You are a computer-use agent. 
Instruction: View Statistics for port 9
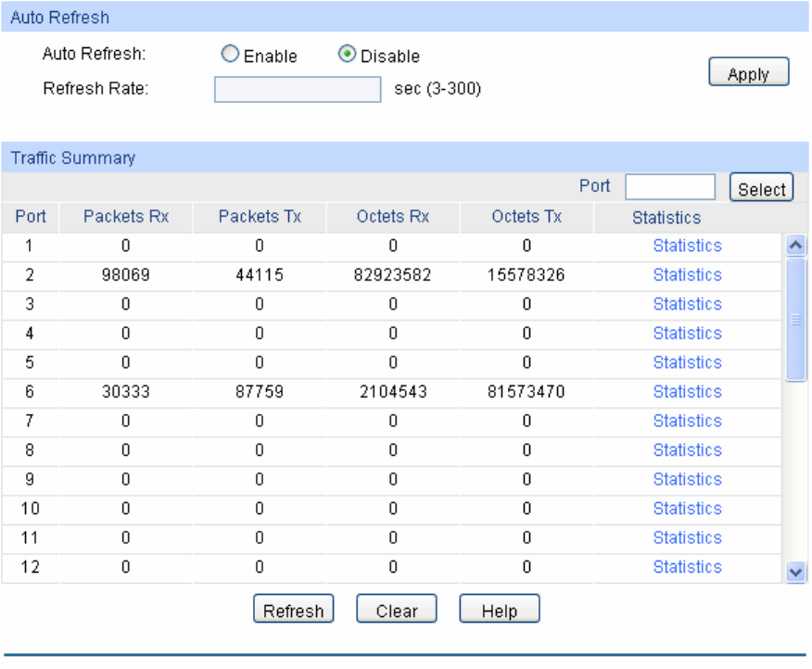tap(687, 480)
